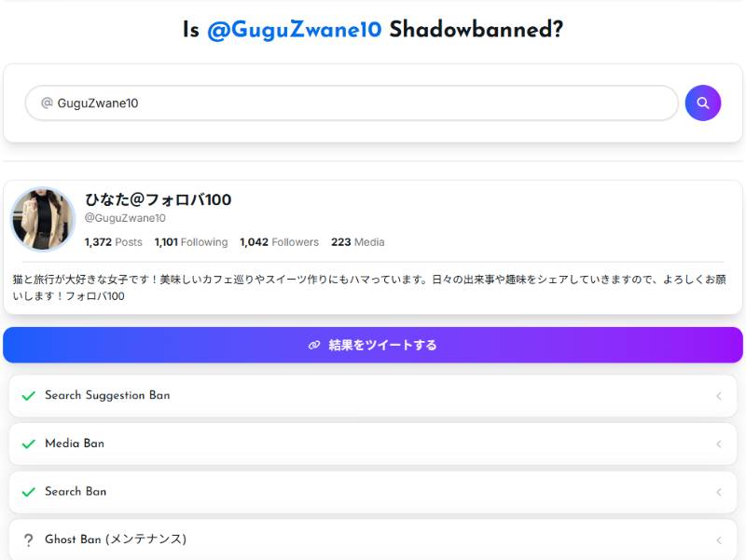Click the ひなた@フォロバ100 display name
Screen dimensions: 746x560
click(x=158, y=199)
